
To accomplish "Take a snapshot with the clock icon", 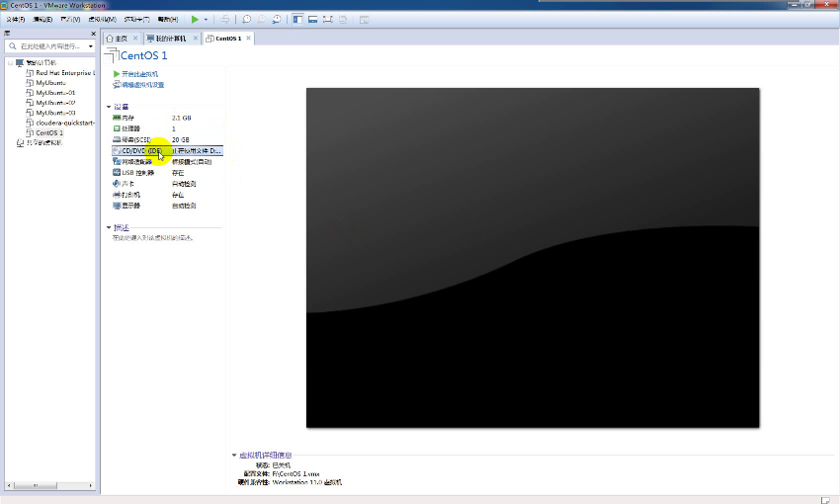I will 246,20.
